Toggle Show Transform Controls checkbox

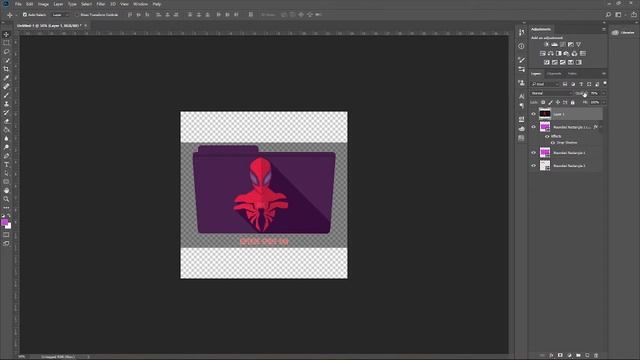[77, 15]
